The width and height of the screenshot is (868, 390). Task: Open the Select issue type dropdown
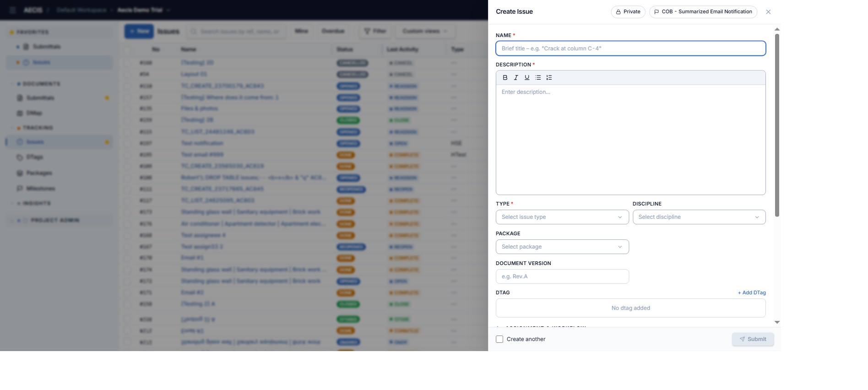[x=562, y=217]
